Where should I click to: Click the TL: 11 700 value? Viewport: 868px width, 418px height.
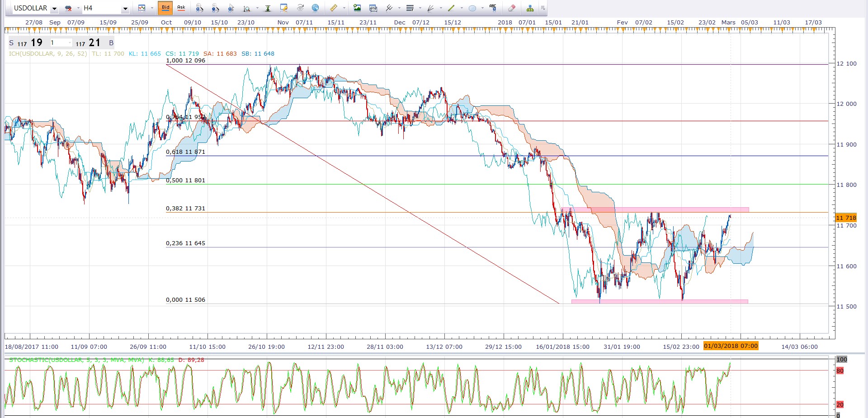pos(108,53)
